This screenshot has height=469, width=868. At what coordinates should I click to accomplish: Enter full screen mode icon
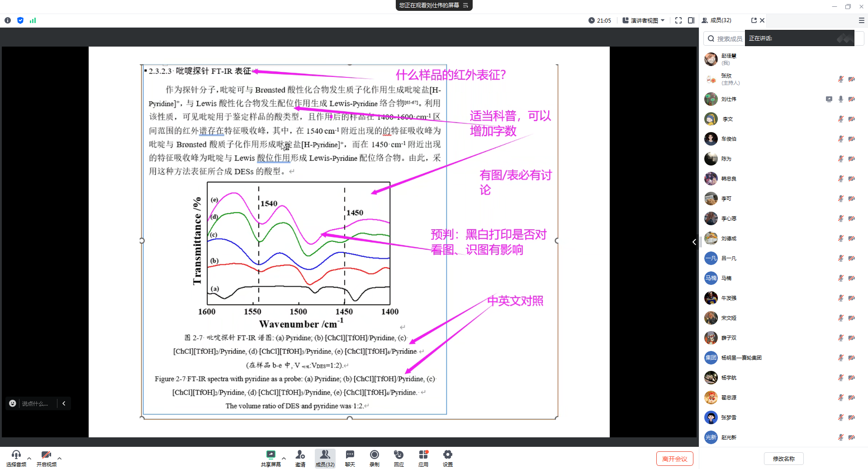tap(678, 20)
